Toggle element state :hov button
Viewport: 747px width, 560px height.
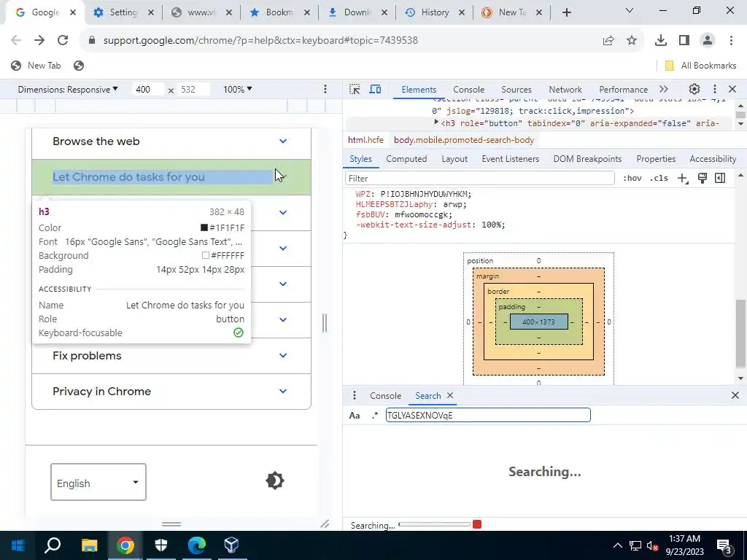tap(632, 178)
